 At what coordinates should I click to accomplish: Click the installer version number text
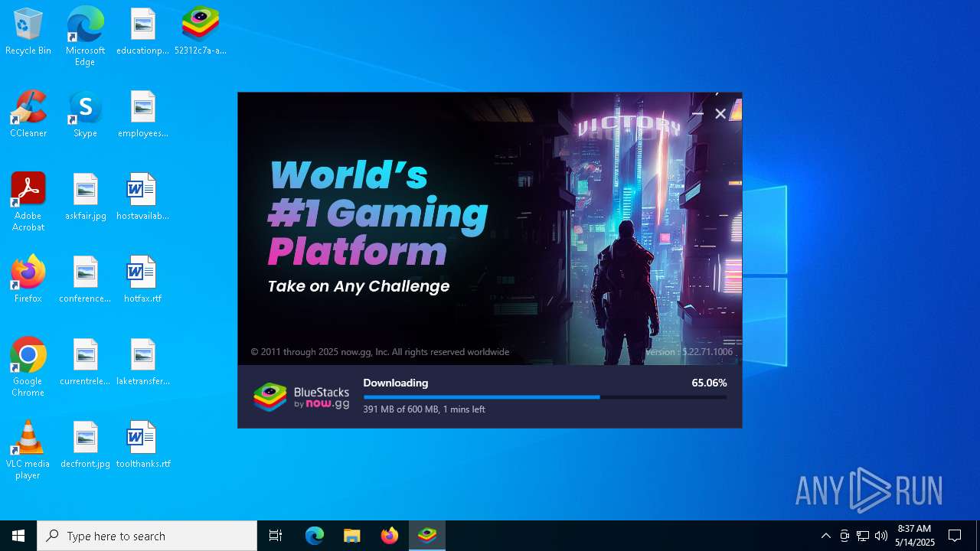point(689,352)
